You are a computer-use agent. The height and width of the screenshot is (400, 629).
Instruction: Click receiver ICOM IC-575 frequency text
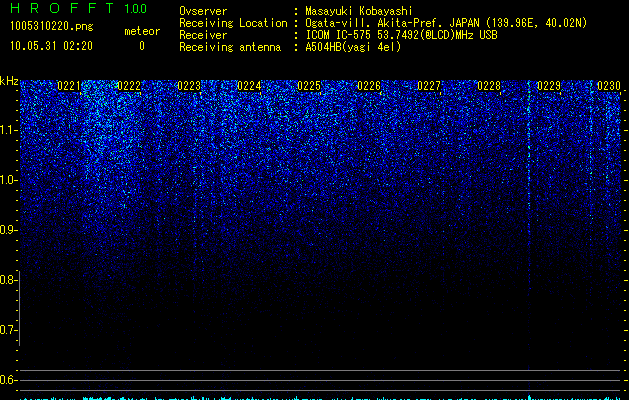[x=401, y=35]
